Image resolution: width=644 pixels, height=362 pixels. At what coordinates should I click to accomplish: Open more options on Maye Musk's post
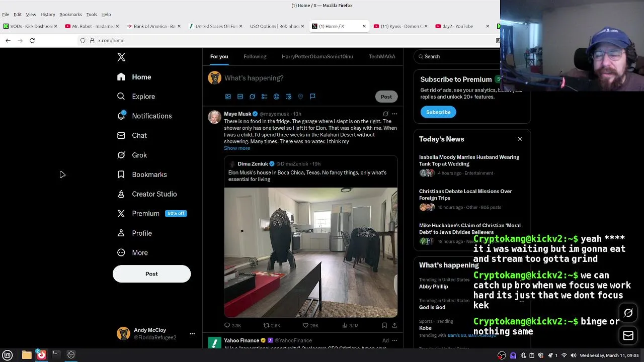pyautogui.click(x=394, y=114)
